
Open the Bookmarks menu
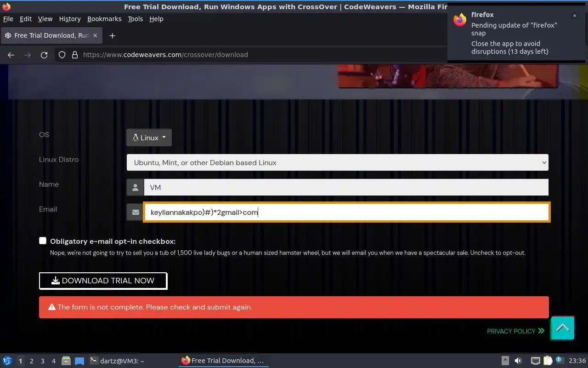click(104, 19)
